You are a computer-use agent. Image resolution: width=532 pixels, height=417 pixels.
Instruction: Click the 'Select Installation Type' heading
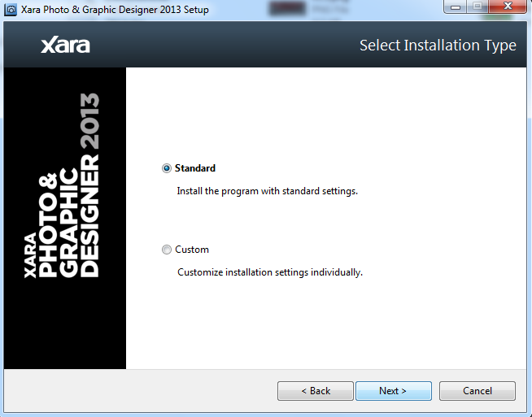point(438,46)
